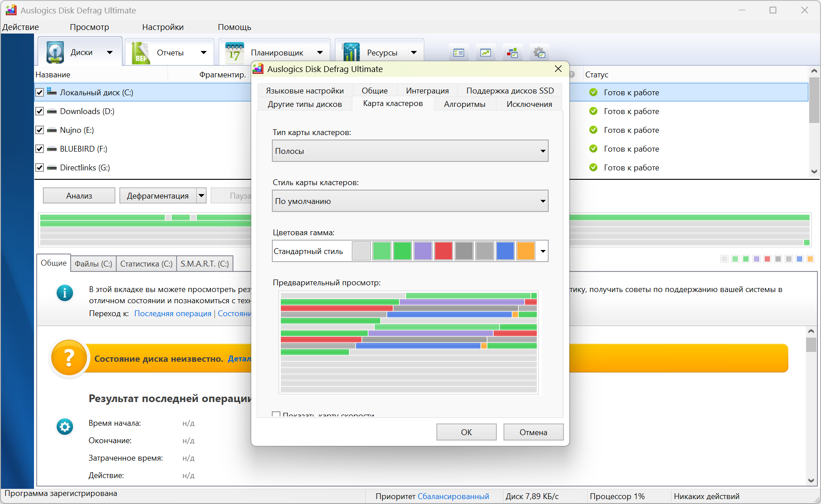
Task: Click the Название column header
Action: click(x=53, y=75)
